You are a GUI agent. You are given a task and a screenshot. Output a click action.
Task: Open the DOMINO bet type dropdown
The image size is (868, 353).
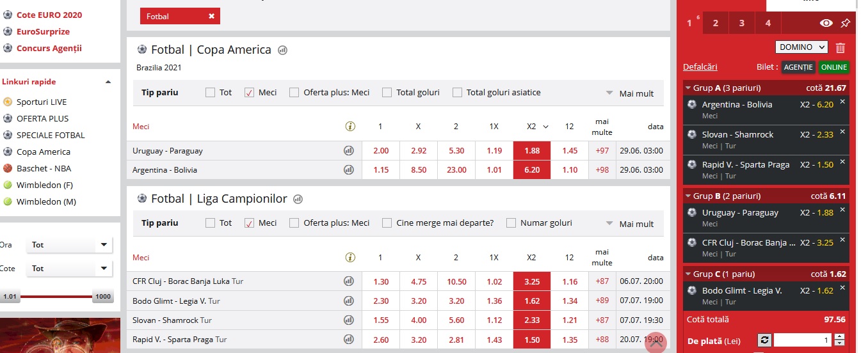[x=801, y=47]
